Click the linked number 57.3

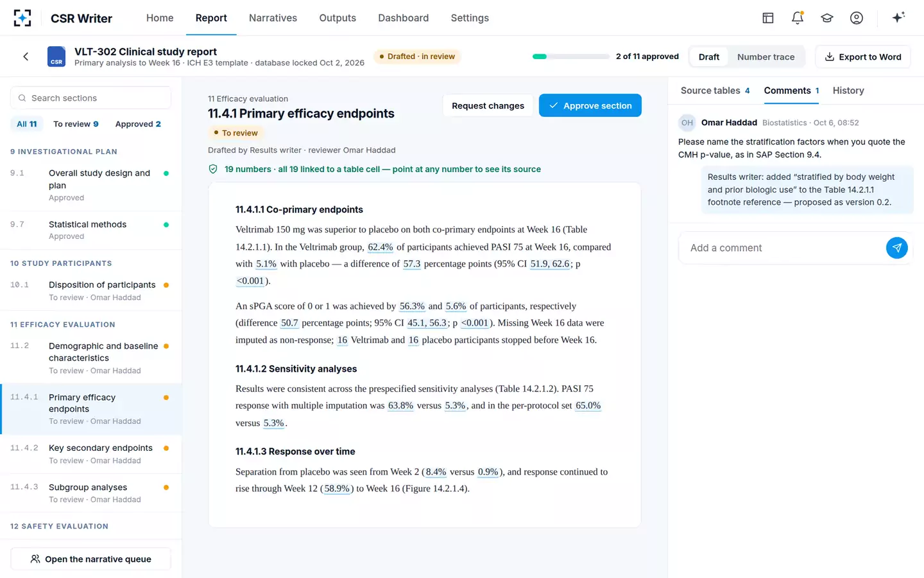coord(412,263)
